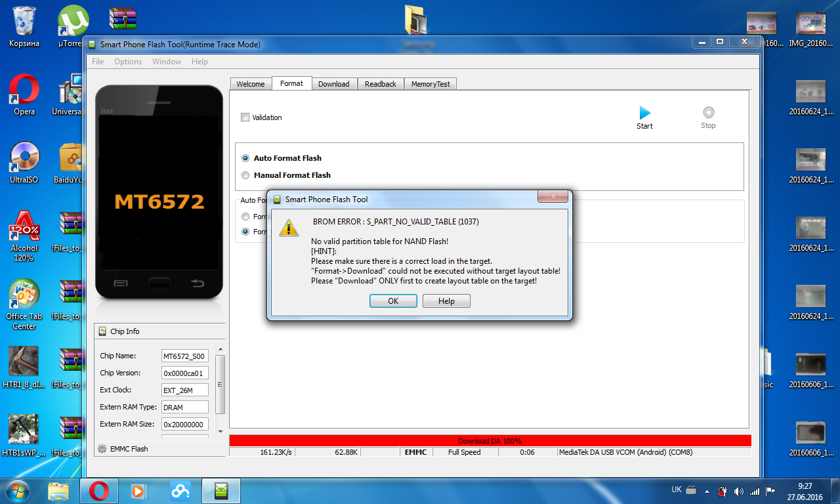Click the Chip Info panel header icon
Screen dimensions: 840x504
pyautogui.click(x=102, y=331)
